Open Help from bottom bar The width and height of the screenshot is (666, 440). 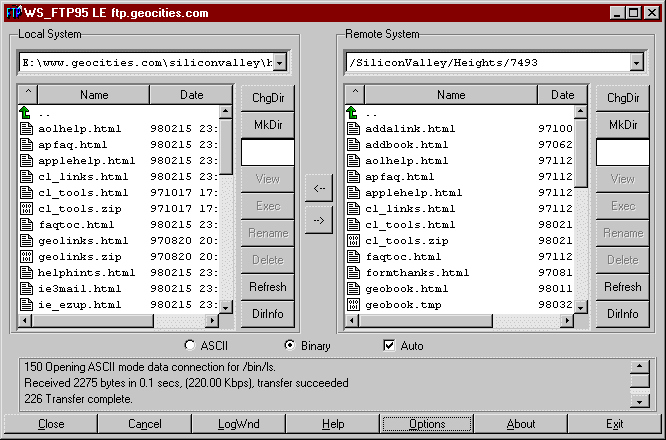[333, 424]
